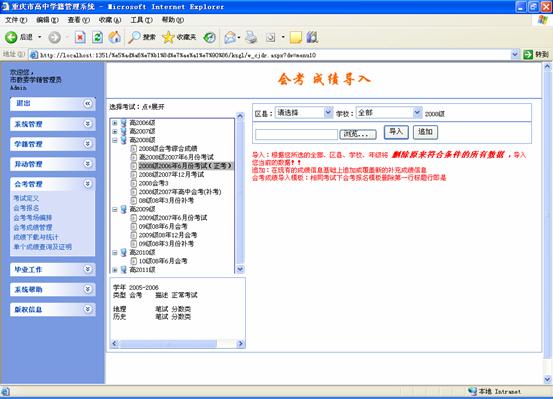The height and width of the screenshot is (399, 553).
Task: Open the 学校 dropdown list
Action: [x=417, y=113]
